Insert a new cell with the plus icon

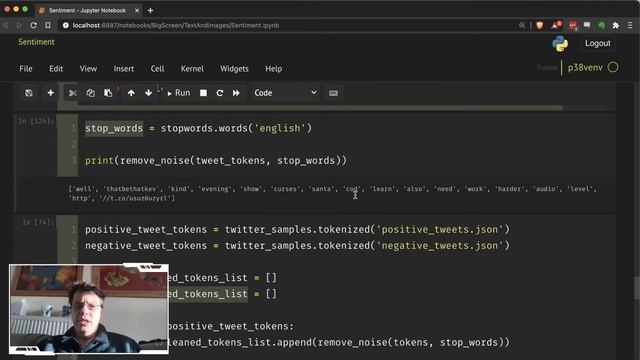click(x=51, y=93)
